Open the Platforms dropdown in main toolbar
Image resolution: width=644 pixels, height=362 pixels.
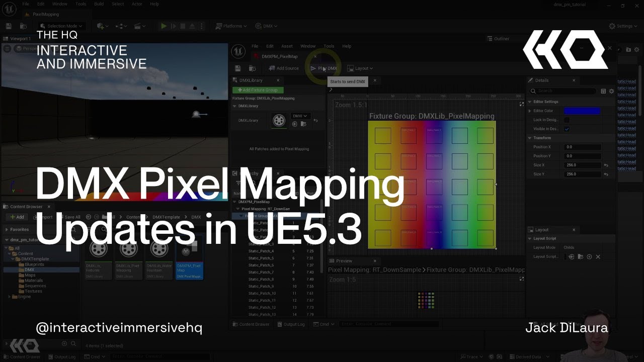pyautogui.click(x=231, y=26)
